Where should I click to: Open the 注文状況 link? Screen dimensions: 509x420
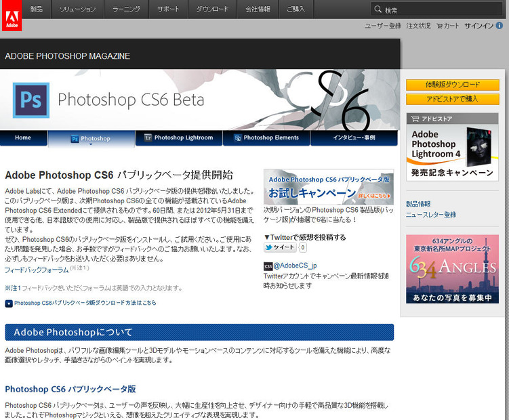pos(418,26)
